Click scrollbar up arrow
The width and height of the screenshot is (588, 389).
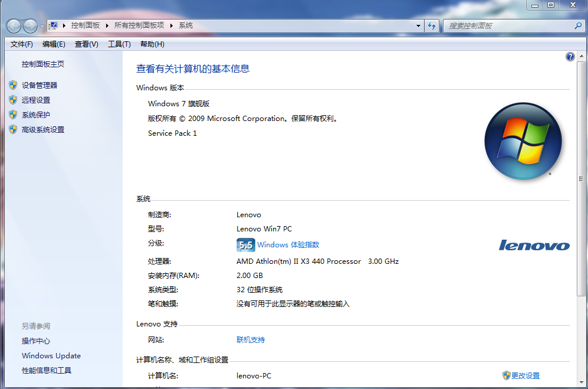coord(582,57)
